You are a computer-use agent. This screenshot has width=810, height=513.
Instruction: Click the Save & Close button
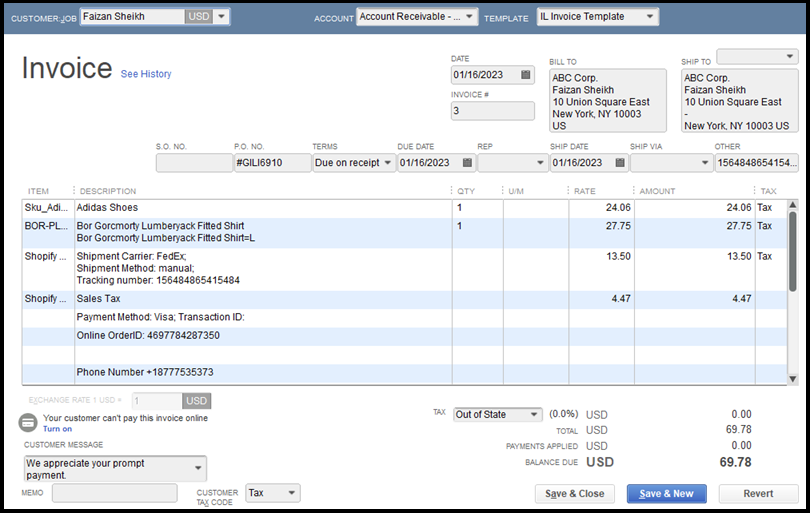[576, 494]
